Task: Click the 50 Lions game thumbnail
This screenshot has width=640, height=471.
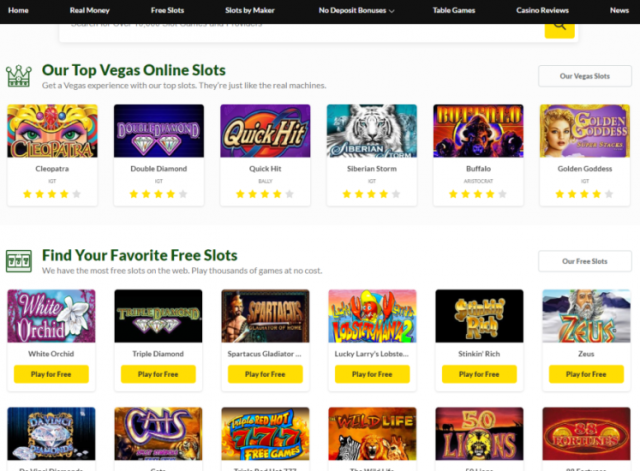Action: [479, 434]
